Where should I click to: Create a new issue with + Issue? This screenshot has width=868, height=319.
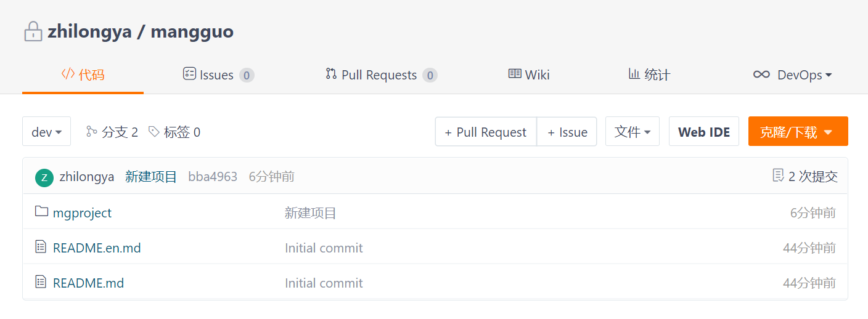(x=567, y=132)
